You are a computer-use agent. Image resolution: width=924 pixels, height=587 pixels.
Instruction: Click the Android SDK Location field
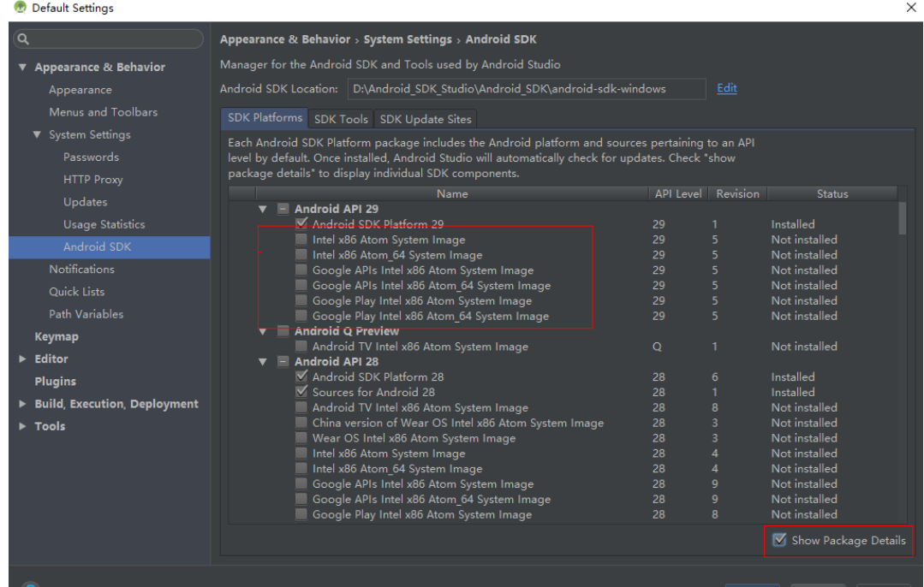pyautogui.click(x=527, y=89)
